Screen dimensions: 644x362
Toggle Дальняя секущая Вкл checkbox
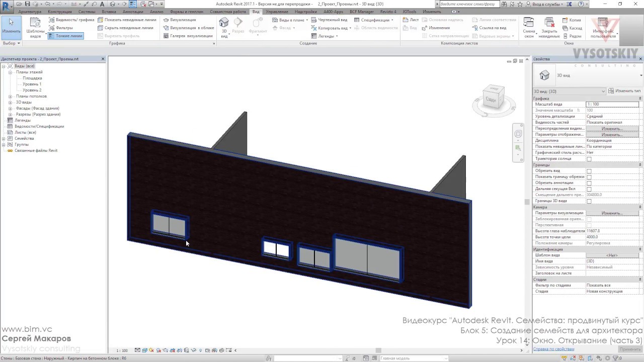[589, 189]
